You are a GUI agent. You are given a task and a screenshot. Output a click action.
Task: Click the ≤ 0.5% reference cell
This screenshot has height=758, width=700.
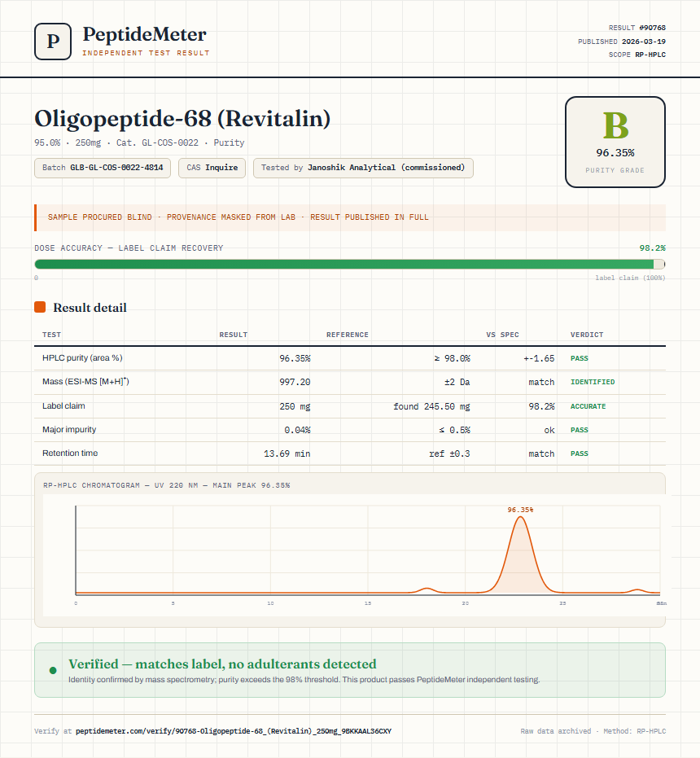pyautogui.click(x=454, y=430)
